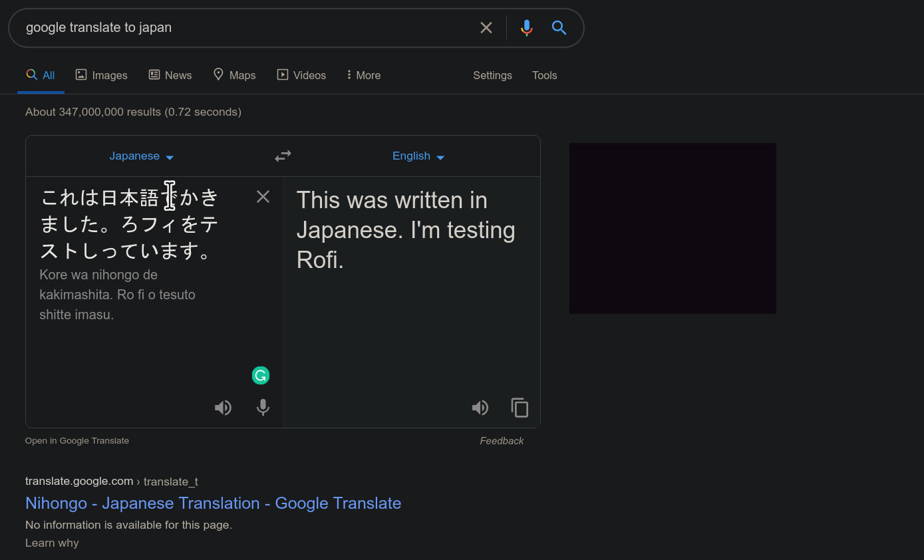This screenshot has height=560, width=924.
Task: Switch to the Videos tab
Action: 301,75
